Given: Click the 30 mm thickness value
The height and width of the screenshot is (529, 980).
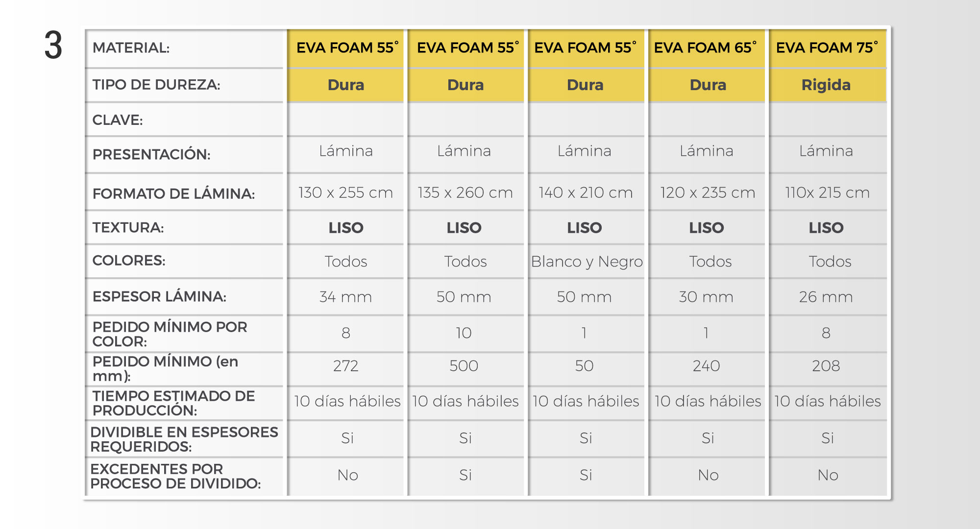Looking at the screenshot, I should [x=706, y=297].
